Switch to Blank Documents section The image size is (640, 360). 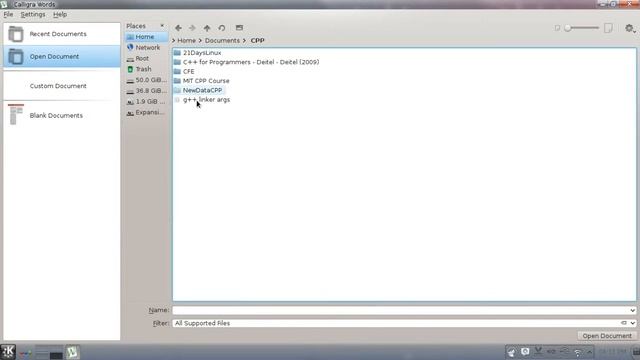point(62,115)
